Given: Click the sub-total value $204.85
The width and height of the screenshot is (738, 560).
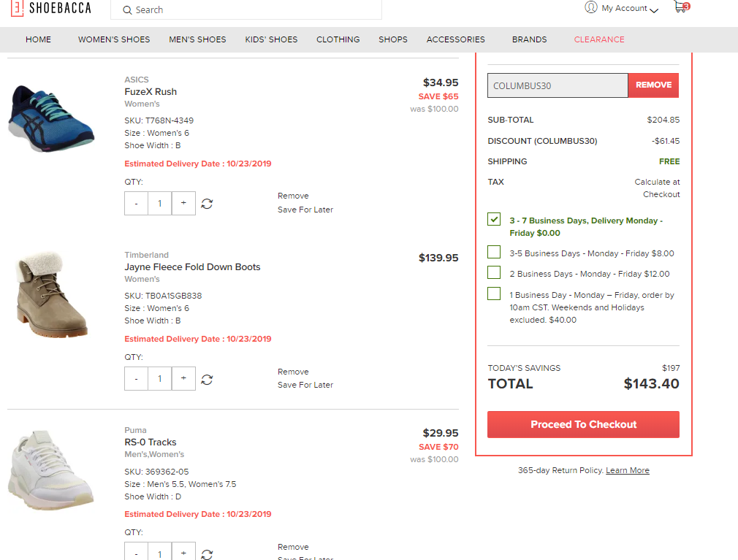Looking at the screenshot, I should pos(663,120).
